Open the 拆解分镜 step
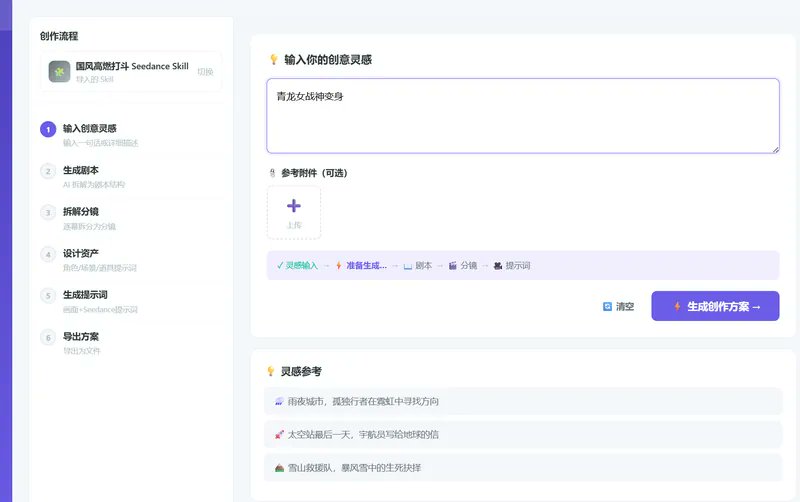Image resolution: width=800 pixels, height=502 pixels. [x=81, y=212]
